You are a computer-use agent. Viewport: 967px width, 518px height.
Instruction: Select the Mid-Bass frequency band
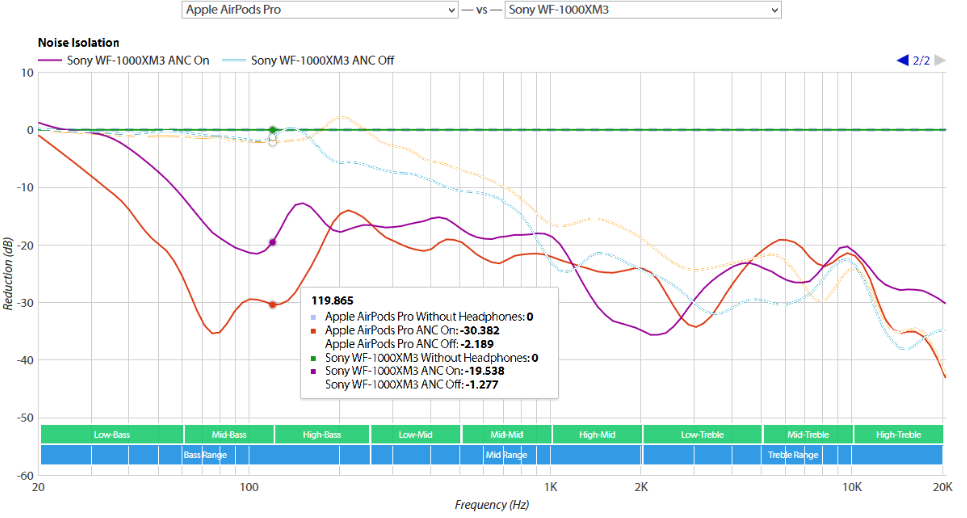(229, 435)
